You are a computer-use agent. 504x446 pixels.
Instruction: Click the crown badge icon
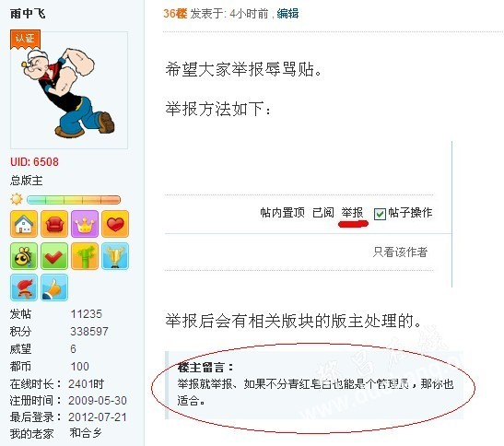[x=85, y=224]
